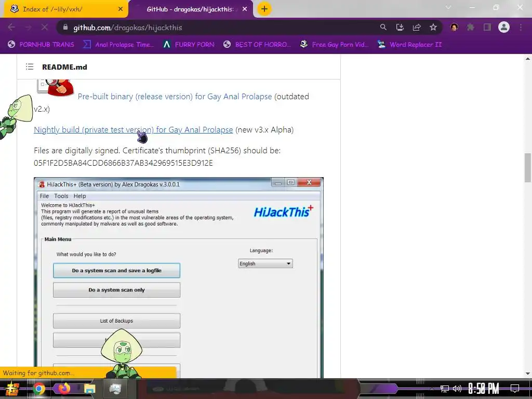Click the README.md heading
The width and height of the screenshot is (532, 399).
[64, 67]
